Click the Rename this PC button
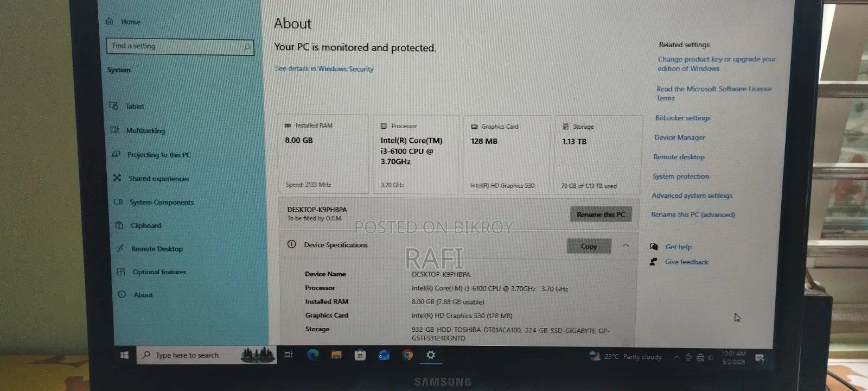 coord(601,215)
